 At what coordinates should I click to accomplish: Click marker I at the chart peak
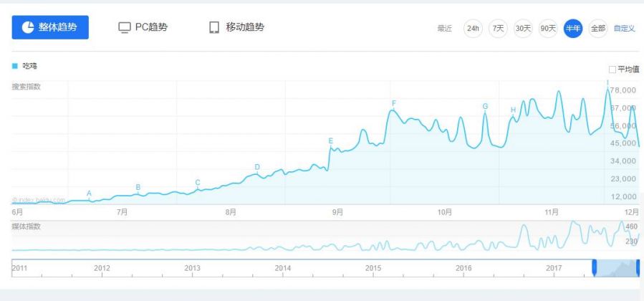point(607,82)
